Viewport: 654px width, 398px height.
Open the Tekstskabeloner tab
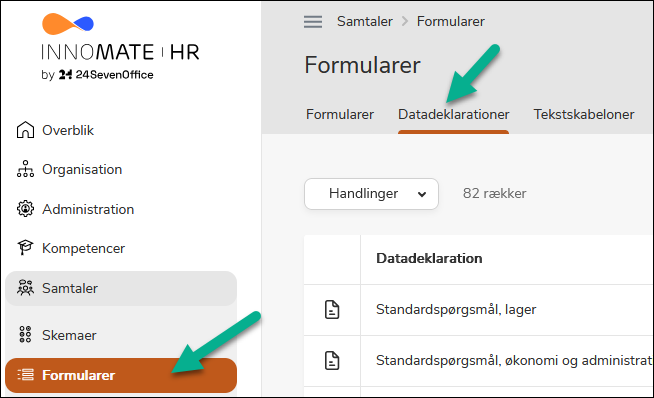point(584,114)
